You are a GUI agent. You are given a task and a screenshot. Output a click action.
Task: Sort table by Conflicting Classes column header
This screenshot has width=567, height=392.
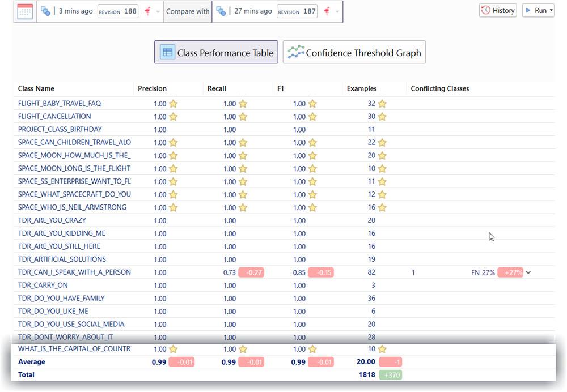pyautogui.click(x=439, y=88)
